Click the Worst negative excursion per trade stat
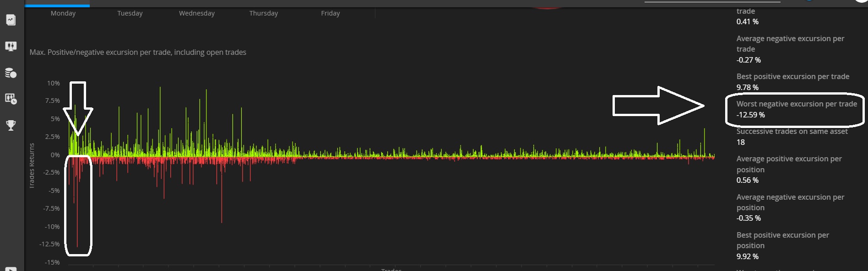 (796, 109)
